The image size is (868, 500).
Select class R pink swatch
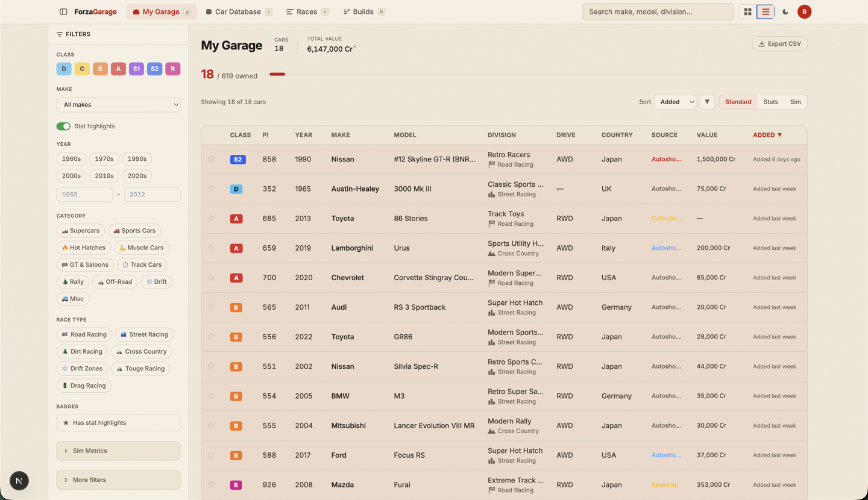pyautogui.click(x=172, y=69)
